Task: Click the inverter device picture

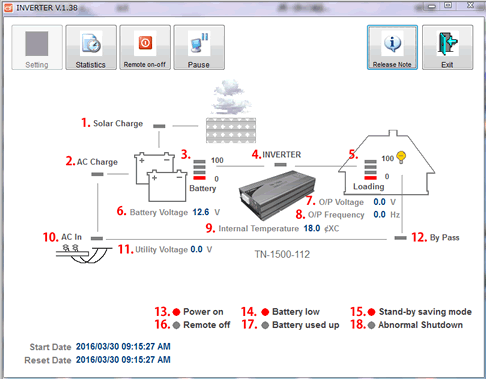Action: pos(277,195)
